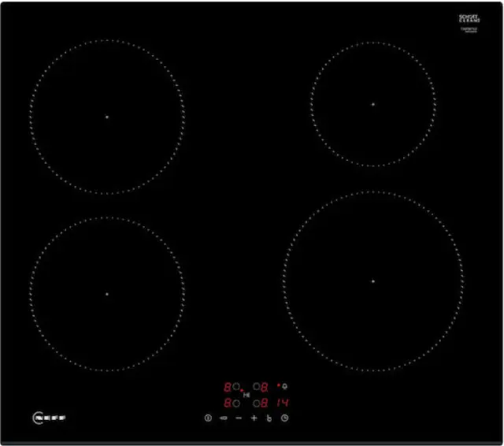
Task: Tap the red timer display showing 14
Action: pos(283,403)
